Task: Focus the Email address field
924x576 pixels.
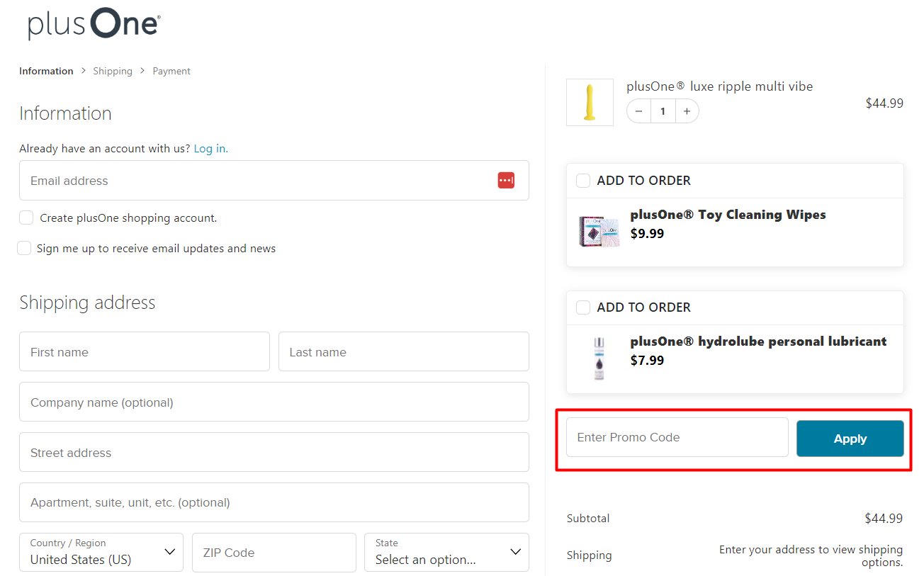Action: pyautogui.click(x=274, y=181)
